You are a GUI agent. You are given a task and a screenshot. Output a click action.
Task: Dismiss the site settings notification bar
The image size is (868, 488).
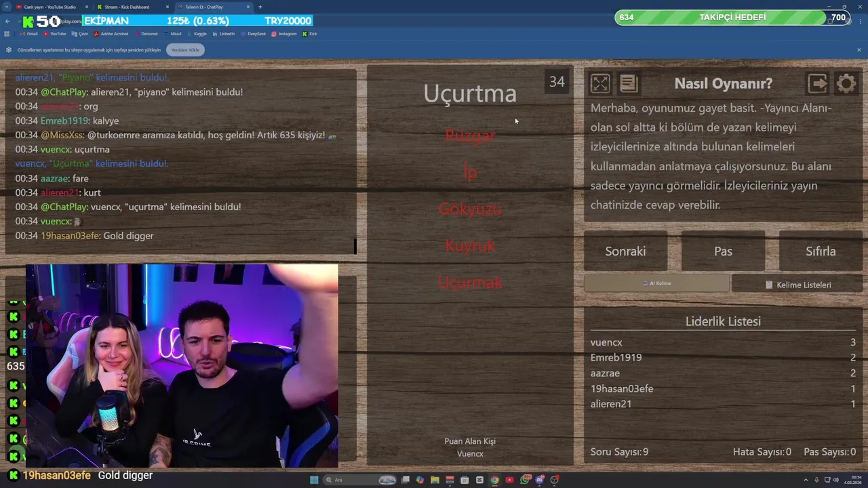tap(859, 49)
